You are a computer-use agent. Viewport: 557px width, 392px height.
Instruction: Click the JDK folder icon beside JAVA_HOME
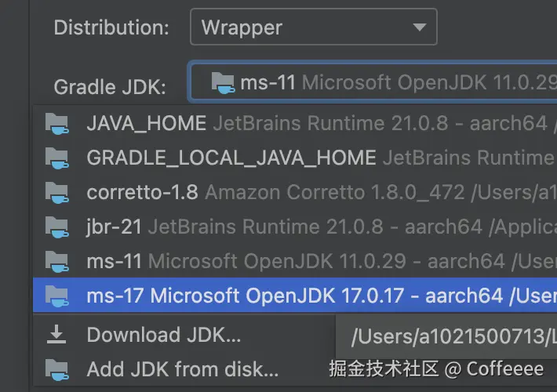tap(56, 124)
